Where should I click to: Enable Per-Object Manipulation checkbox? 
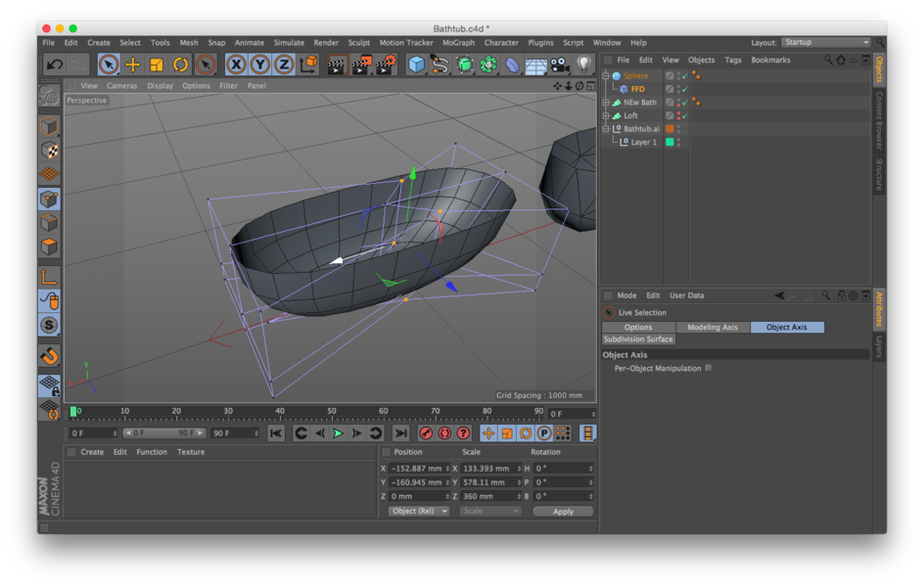pyautogui.click(x=709, y=368)
